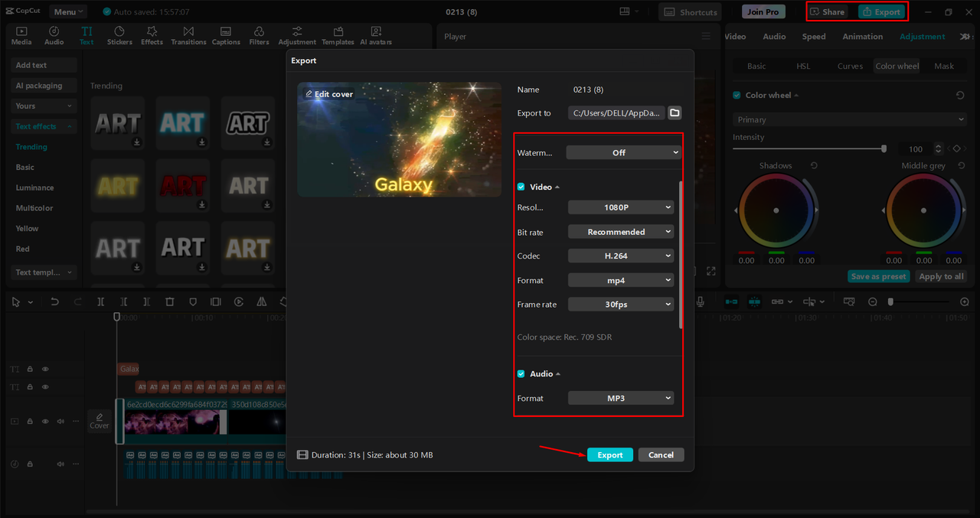Lock the bottom audio track
Screen dimensions: 980x518
[30, 464]
